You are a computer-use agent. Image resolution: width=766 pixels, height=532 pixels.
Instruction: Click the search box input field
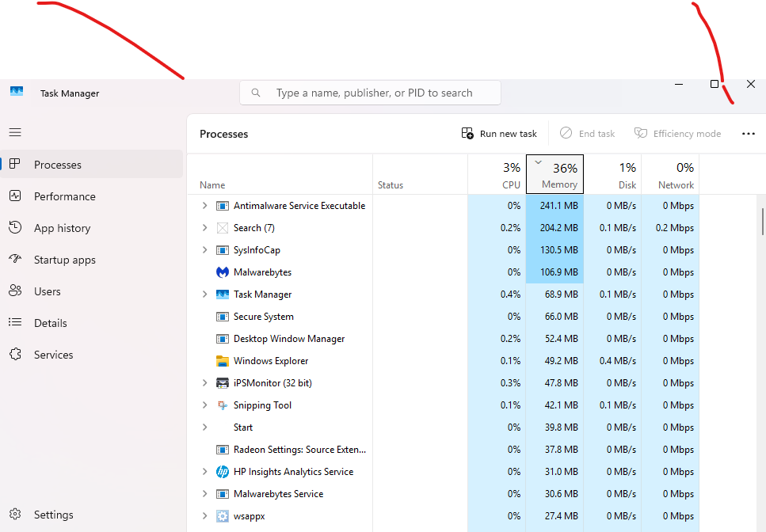(x=370, y=93)
